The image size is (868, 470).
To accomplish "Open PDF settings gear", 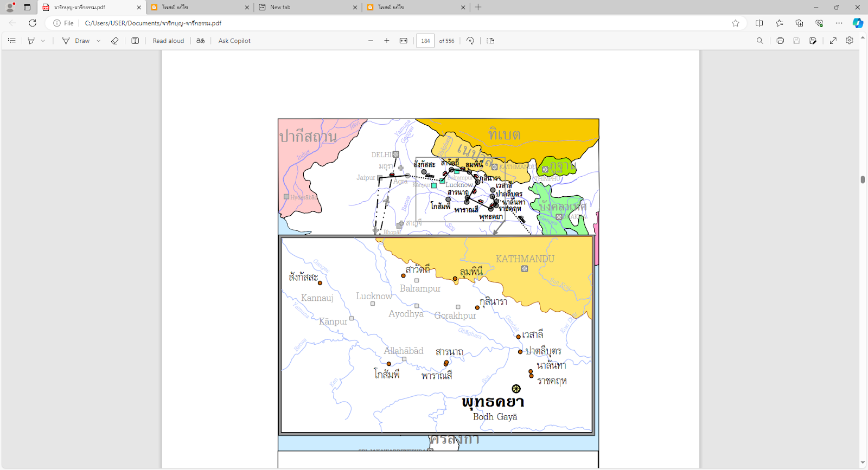I will tap(850, 41).
